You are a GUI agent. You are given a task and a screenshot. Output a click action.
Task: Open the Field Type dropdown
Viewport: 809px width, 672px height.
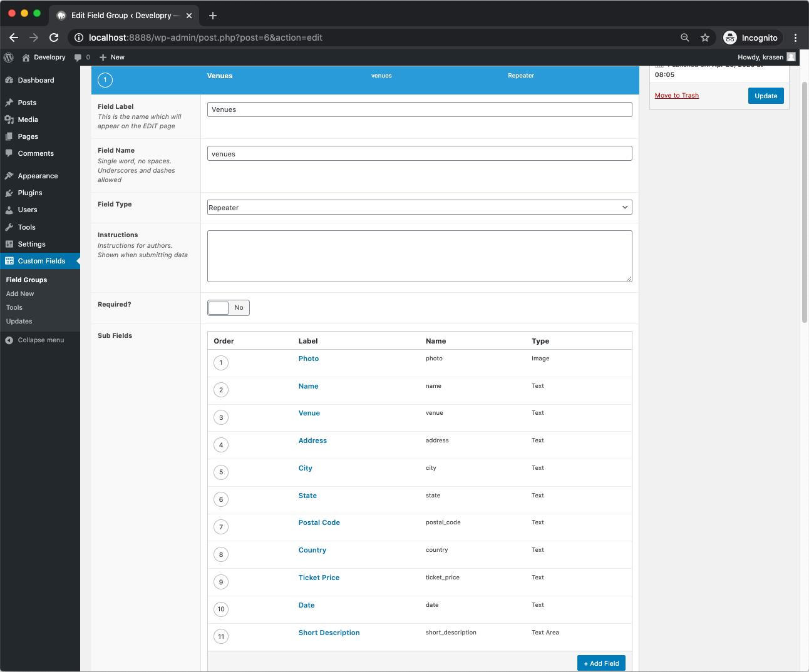tap(420, 208)
